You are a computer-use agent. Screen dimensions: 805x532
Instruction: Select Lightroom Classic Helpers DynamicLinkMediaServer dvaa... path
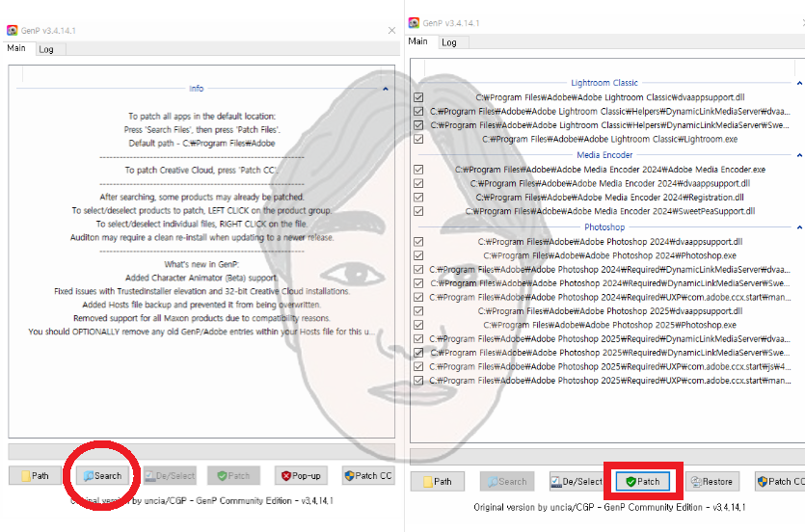point(610,112)
